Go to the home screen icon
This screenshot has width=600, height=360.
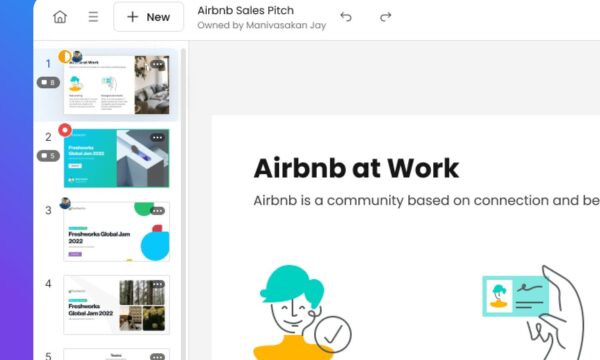(x=60, y=17)
